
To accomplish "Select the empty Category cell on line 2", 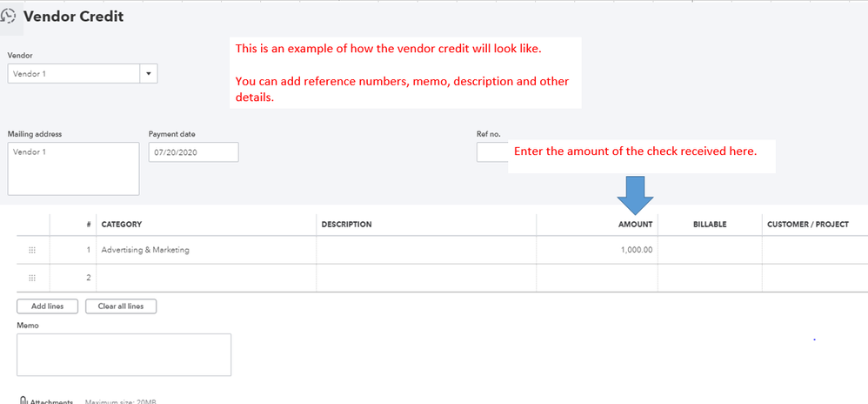I will point(206,278).
